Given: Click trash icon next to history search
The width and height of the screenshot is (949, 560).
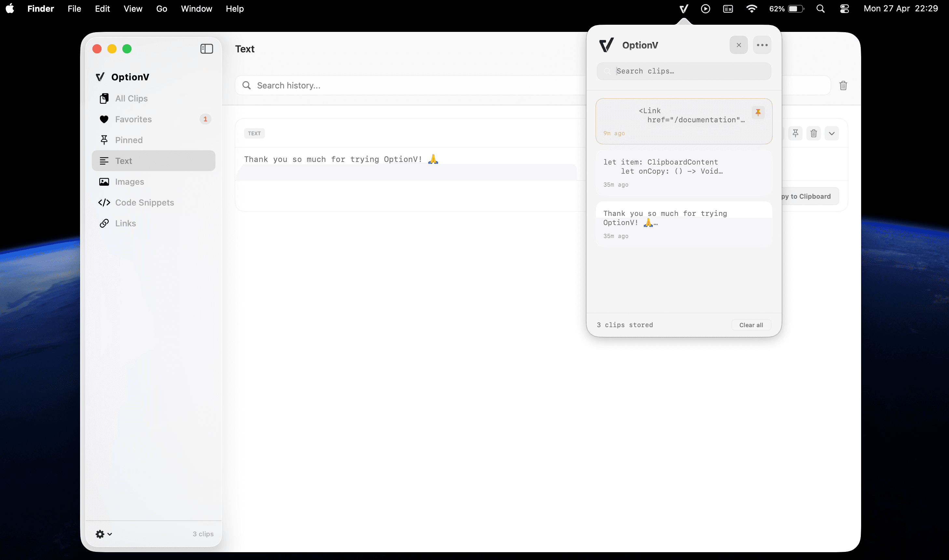Looking at the screenshot, I should [843, 86].
